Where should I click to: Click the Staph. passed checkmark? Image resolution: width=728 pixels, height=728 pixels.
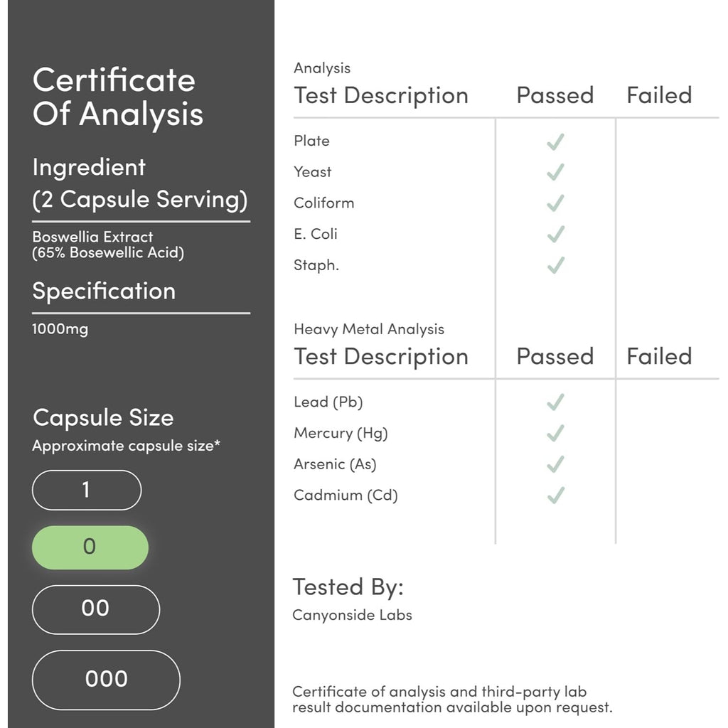[x=555, y=265]
